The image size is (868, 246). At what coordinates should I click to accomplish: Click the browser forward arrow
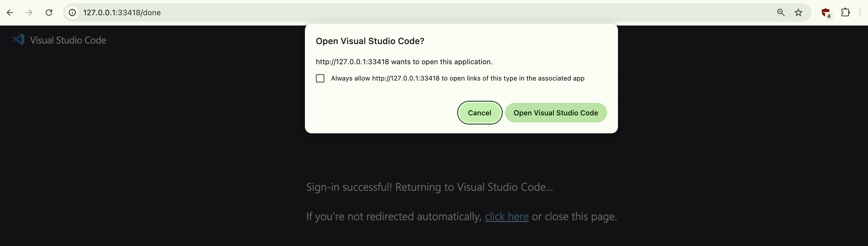(x=29, y=13)
